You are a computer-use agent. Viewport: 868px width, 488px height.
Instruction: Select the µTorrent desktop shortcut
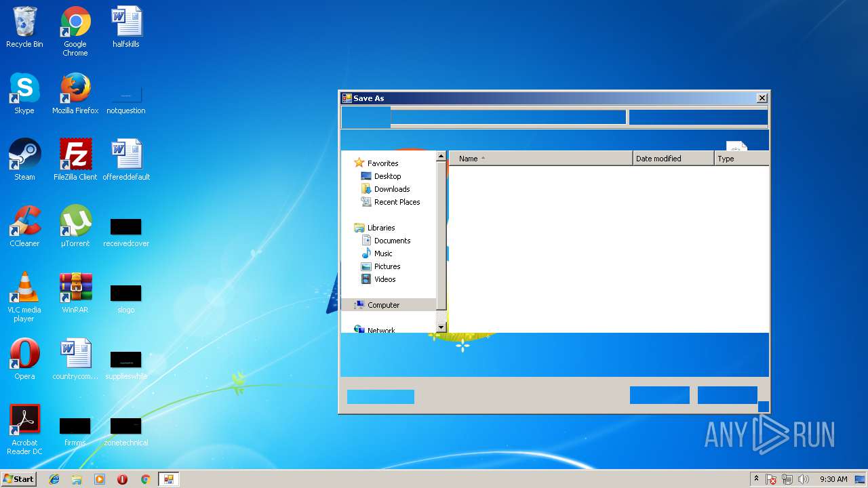click(75, 226)
